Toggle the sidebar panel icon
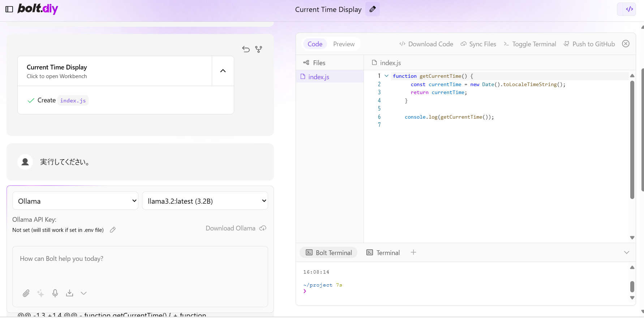644x318 pixels. click(x=9, y=9)
